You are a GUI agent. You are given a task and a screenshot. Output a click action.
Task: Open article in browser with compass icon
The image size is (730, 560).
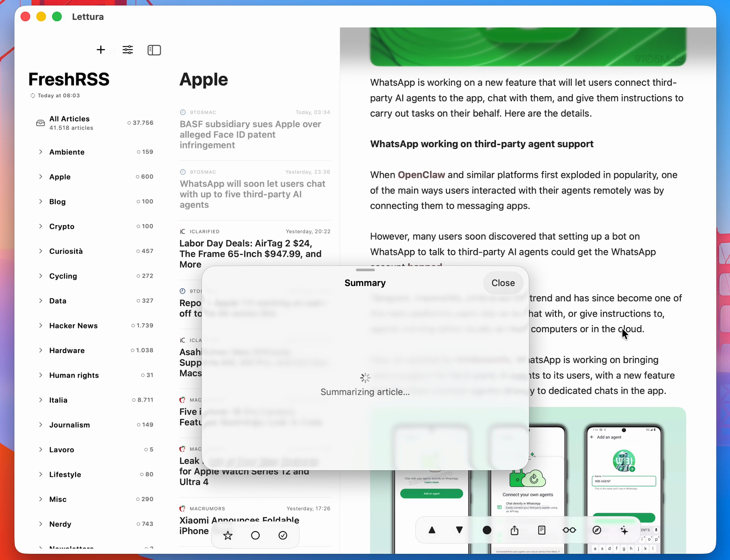coord(597,530)
